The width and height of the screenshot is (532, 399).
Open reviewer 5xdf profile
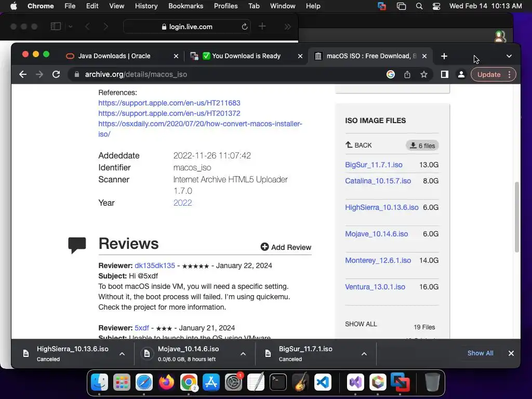tap(142, 328)
